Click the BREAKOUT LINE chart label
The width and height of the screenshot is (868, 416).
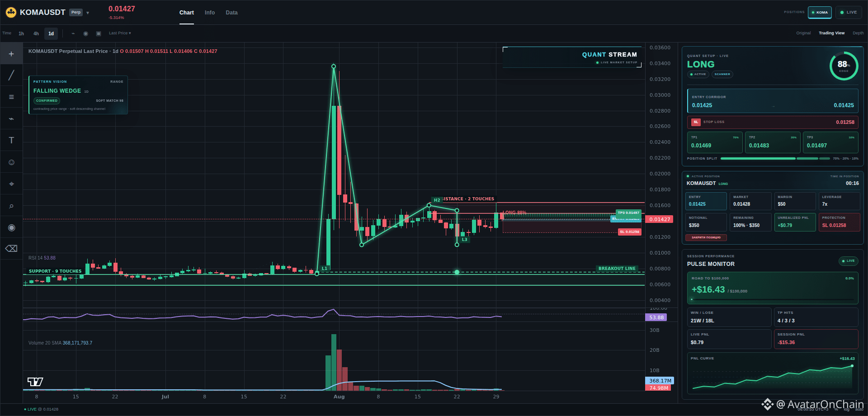tap(617, 269)
